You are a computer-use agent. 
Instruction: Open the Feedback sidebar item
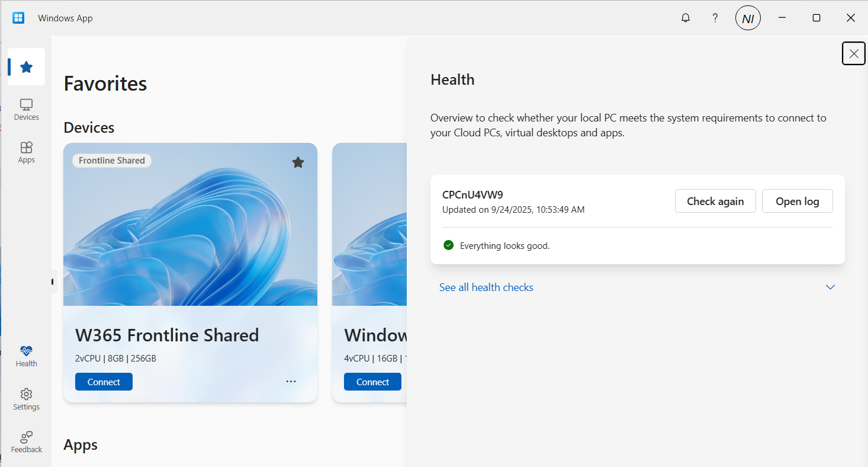click(26, 442)
